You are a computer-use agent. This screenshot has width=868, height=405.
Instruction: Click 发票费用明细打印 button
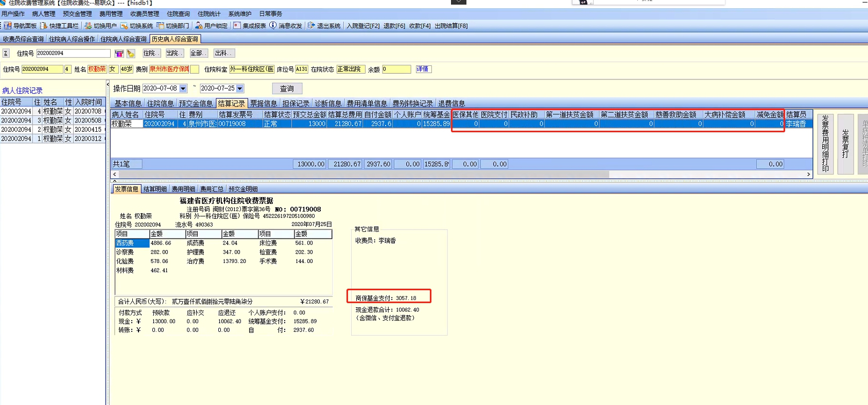coord(825,144)
